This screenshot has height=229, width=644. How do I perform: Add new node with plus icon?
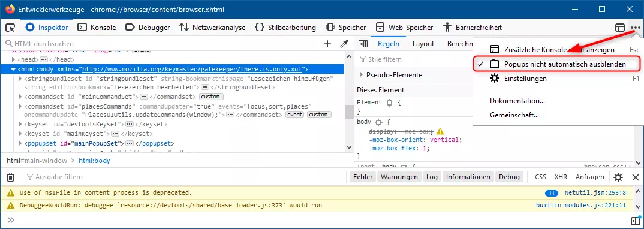(x=327, y=44)
